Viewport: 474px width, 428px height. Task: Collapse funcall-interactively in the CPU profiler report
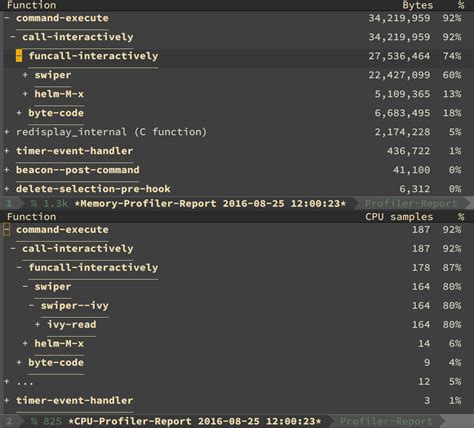pos(19,268)
